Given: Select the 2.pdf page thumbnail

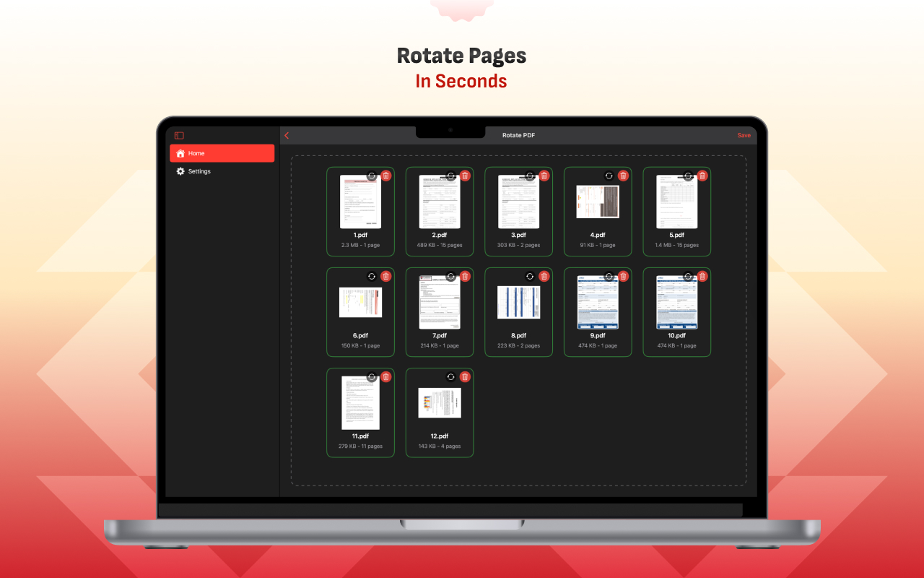Looking at the screenshot, I should click(x=440, y=202).
